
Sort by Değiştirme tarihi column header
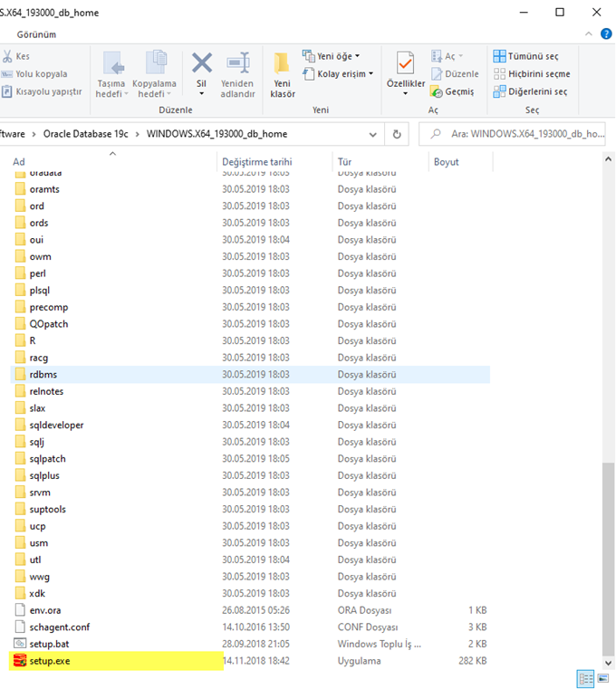click(x=257, y=162)
